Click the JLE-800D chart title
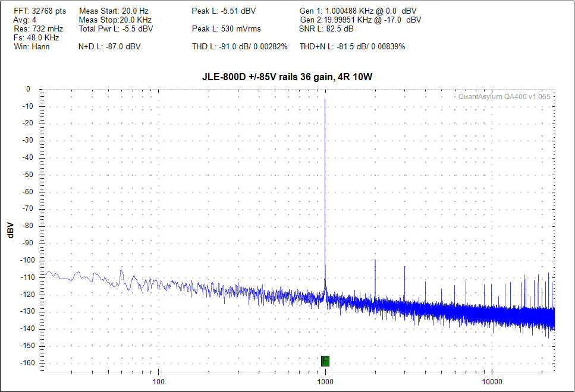This screenshot has width=575, height=392. [x=287, y=77]
